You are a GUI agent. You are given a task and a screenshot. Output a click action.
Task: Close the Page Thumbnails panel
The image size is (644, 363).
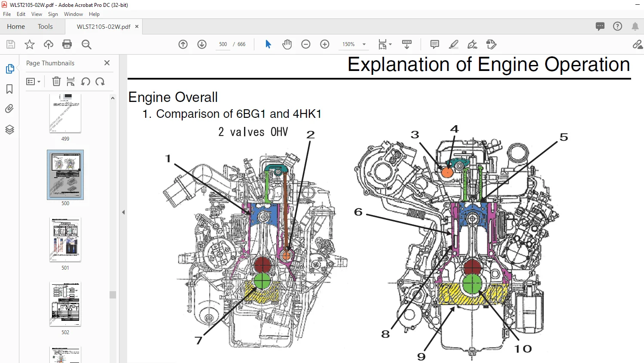(x=107, y=63)
